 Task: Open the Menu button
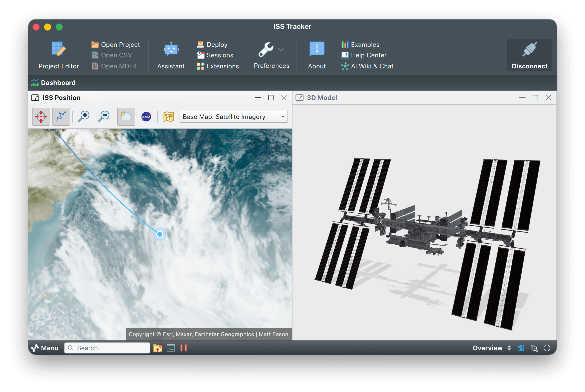(45, 348)
